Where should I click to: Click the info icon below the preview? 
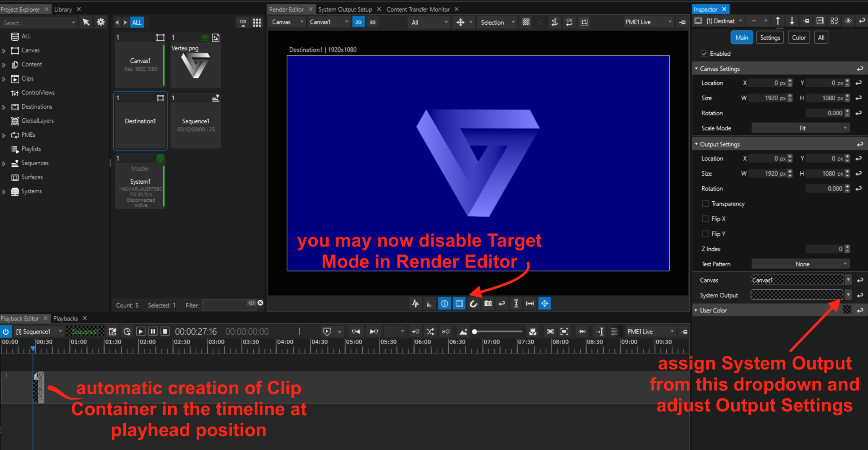pos(444,303)
